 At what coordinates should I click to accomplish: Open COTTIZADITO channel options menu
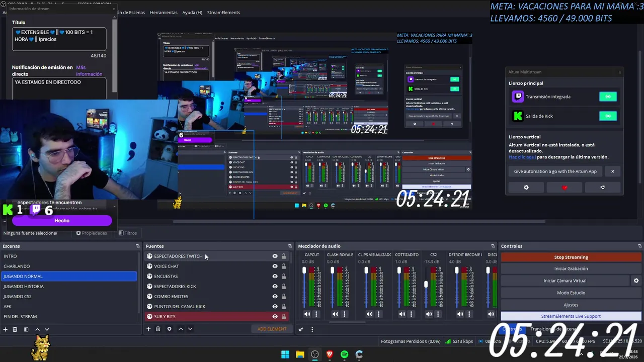[411, 314]
